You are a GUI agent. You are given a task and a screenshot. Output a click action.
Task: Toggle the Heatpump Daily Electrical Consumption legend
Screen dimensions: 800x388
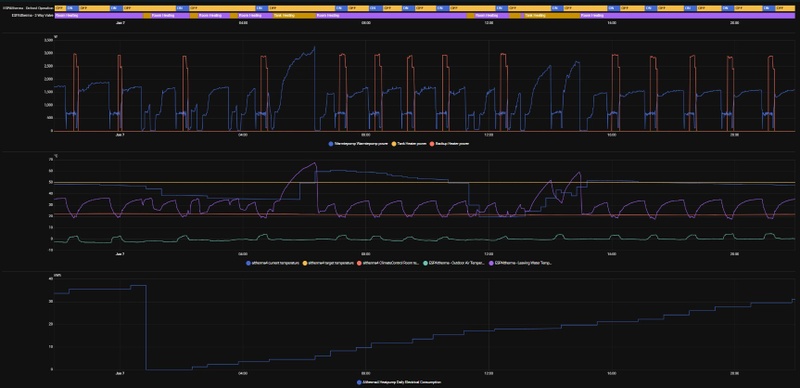(399, 382)
